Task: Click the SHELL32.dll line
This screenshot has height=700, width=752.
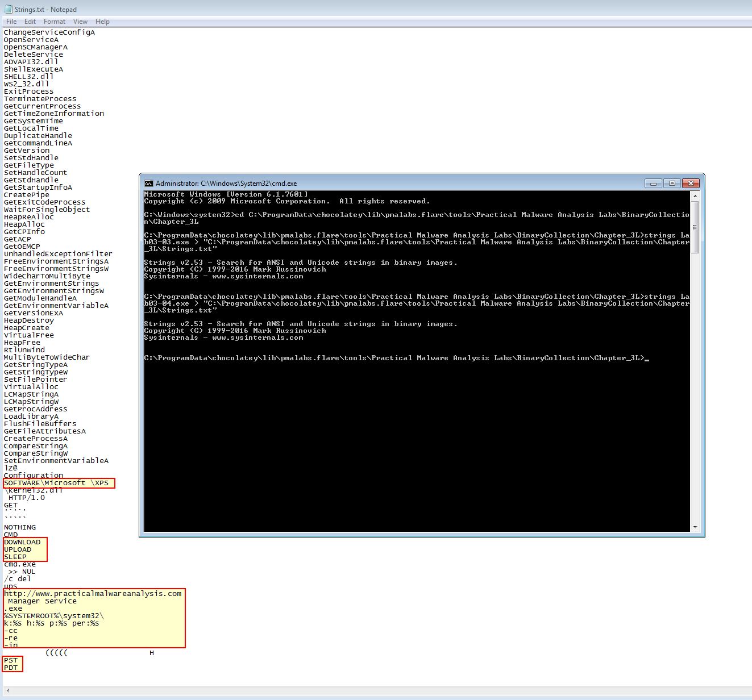Action: pyautogui.click(x=29, y=77)
